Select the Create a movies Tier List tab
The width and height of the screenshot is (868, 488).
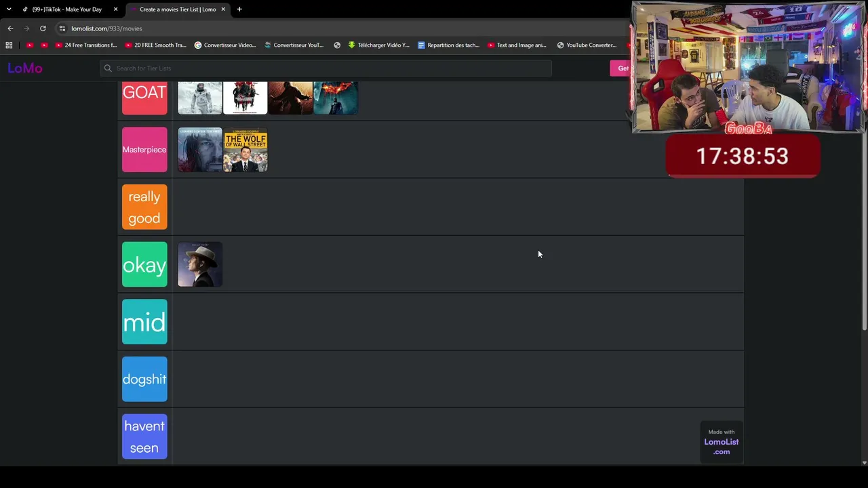pyautogui.click(x=178, y=9)
